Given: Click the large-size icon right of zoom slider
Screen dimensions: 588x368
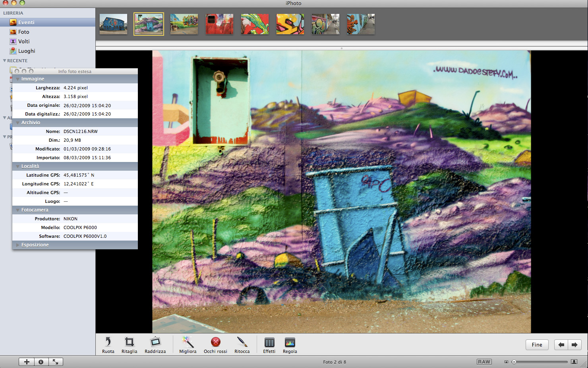Looking at the screenshot, I should 574,362.
